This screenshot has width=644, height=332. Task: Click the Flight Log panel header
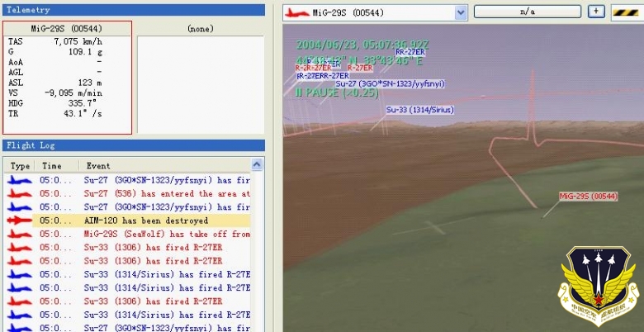[x=134, y=145]
